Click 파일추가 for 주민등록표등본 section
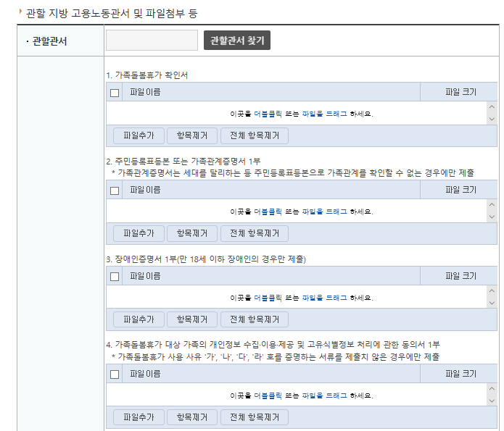Viewport: 504px width, 431px height. (x=139, y=233)
